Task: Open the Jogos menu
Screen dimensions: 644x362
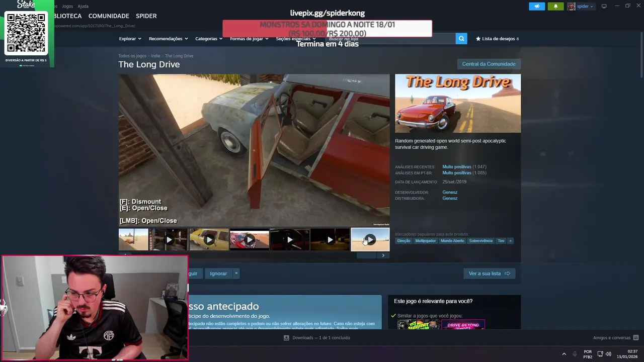Action: pyautogui.click(x=67, y=6)
